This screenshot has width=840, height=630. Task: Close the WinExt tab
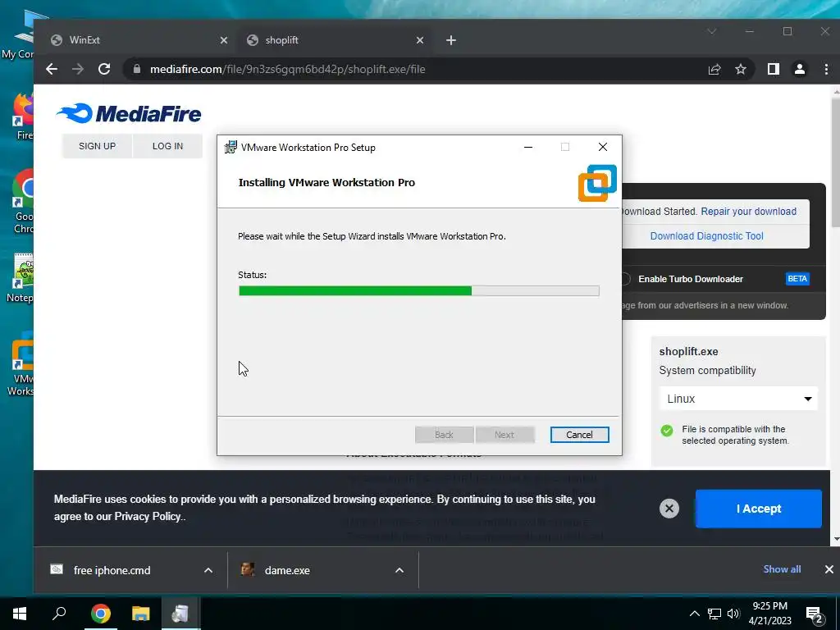(224, 40)
